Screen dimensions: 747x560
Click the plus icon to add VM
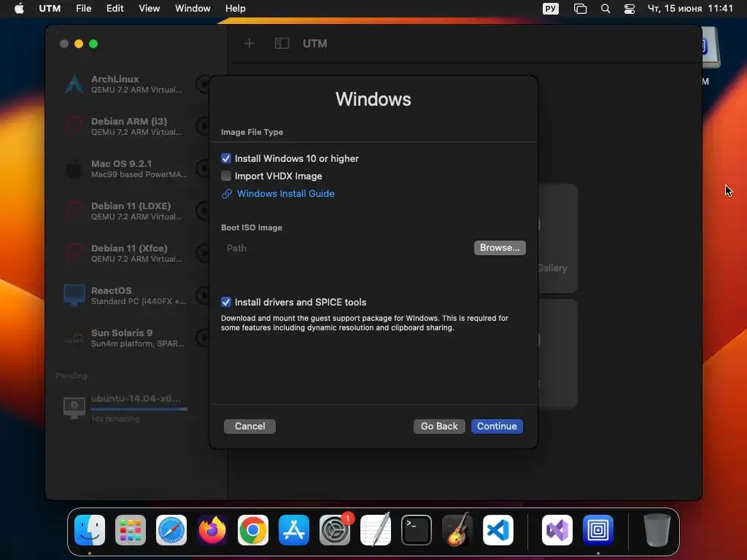[249, 44]
